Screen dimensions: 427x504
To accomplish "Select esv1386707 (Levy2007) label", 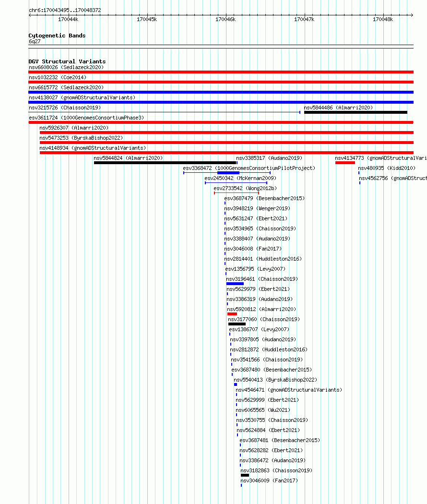I will pyautogui.click(x=259, y=329).
